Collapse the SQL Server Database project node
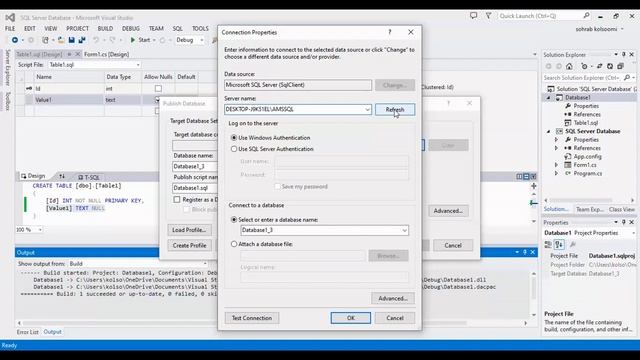The width and height of the screenshot is (640, 360). [x=549, y=131]
